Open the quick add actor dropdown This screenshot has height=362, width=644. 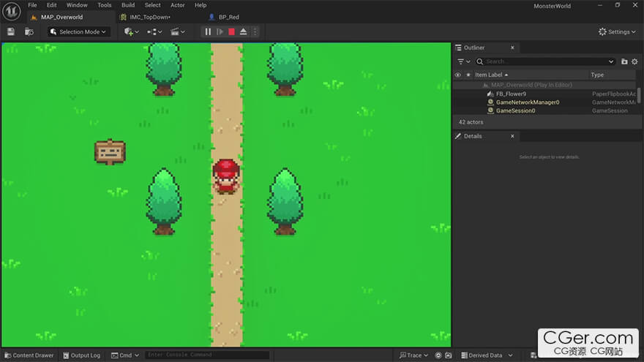click(132, 31)
